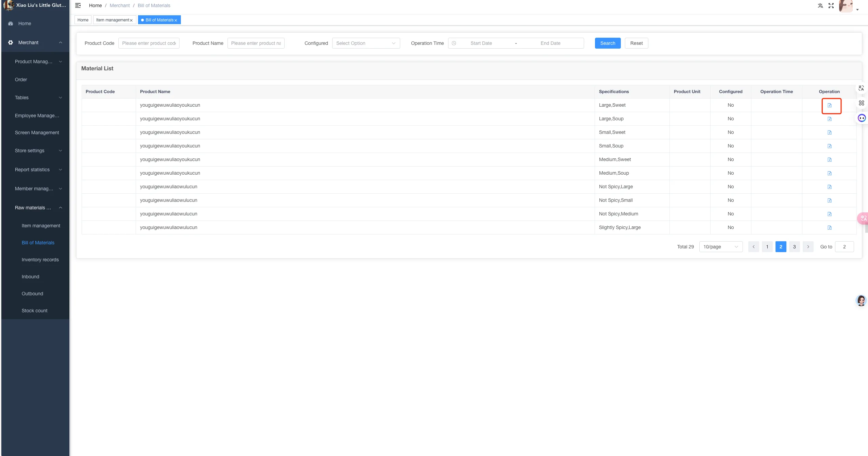Click the Search button
This screenshot has height=456, width=868.
point(608,43)
